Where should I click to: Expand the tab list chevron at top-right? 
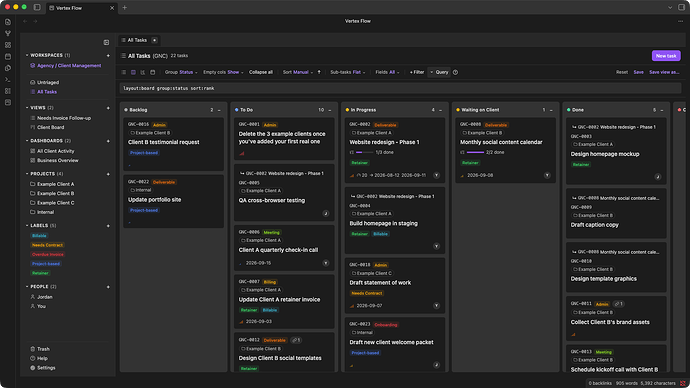pyautogui.click(x=670, y=7)
